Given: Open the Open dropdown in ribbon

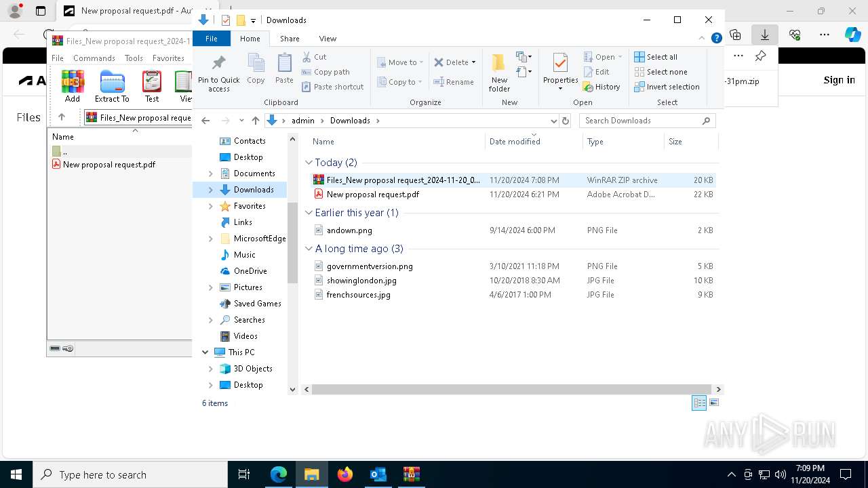Looking at the screenshot, I should coord(603,57).
